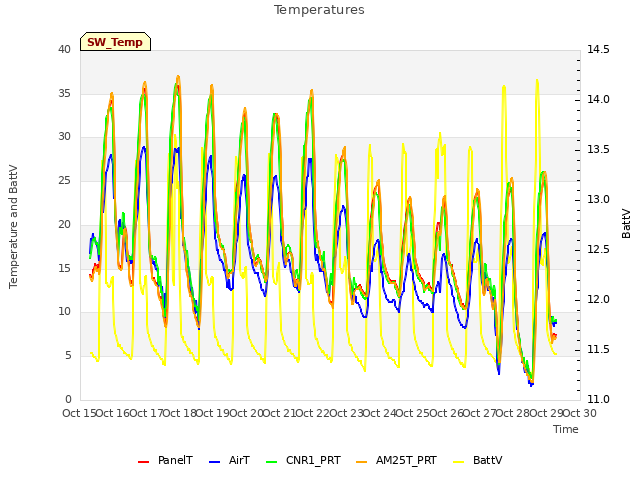
Task: Toggle CNR1_PRT series in legend
Action: (303, 460)
